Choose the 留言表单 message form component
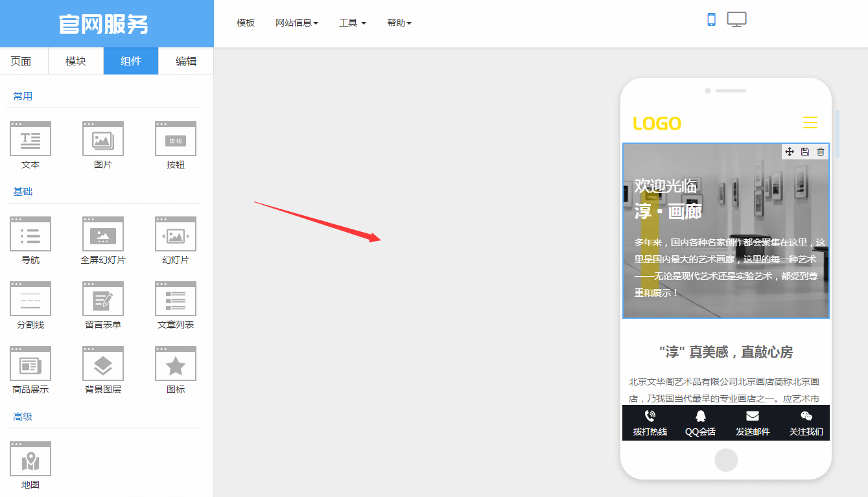Viewport: 868px width, 497px height. click(x=103, y=299)
